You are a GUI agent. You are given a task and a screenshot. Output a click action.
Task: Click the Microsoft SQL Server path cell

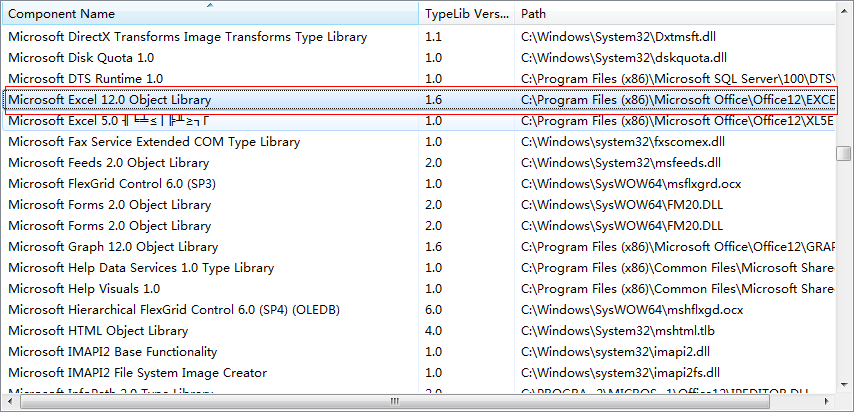pos(678,79)
